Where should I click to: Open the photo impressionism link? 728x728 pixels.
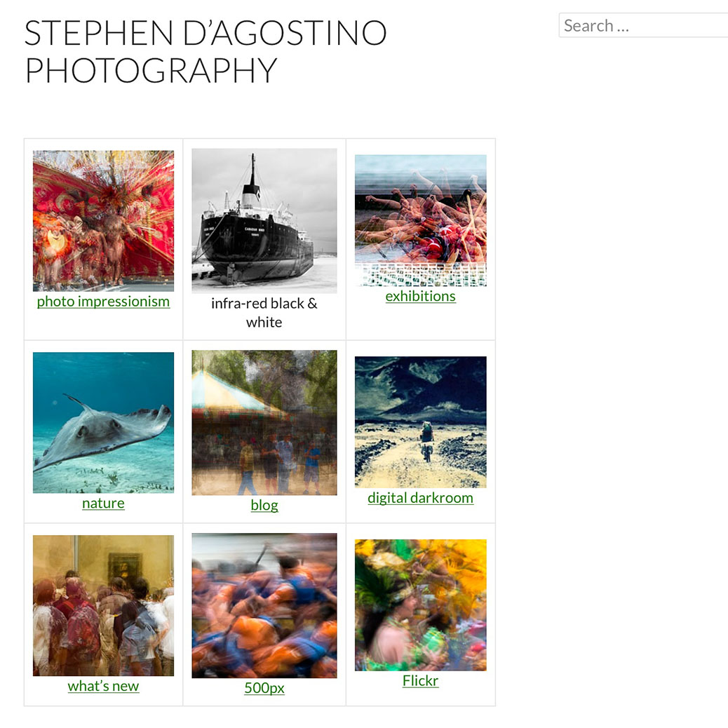point(103,302)
